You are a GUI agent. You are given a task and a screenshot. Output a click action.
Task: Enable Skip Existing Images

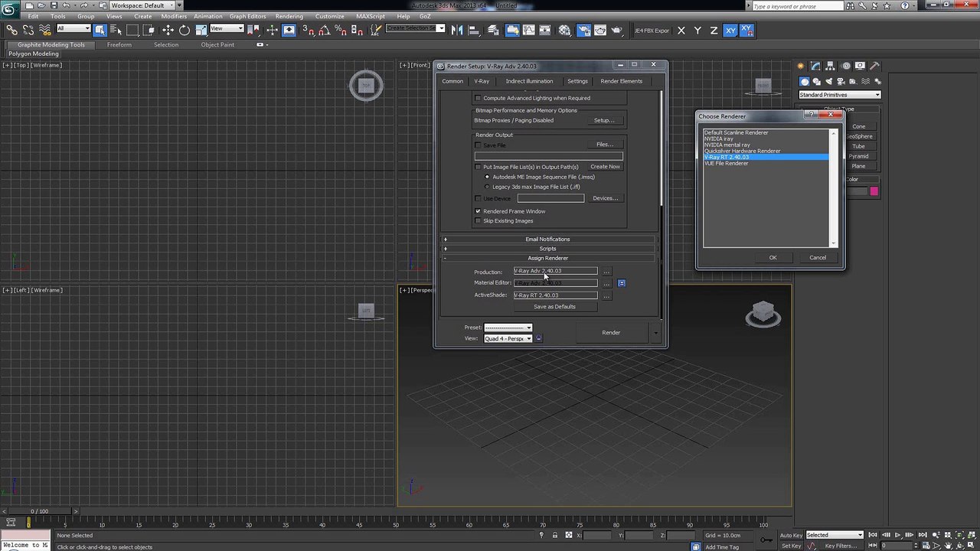(x=479, y=221)
